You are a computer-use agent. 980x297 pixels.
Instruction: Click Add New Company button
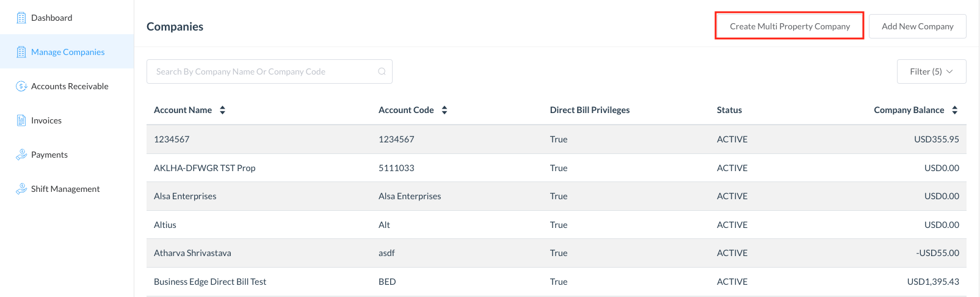pyautogui.click(x=917, y=26)
